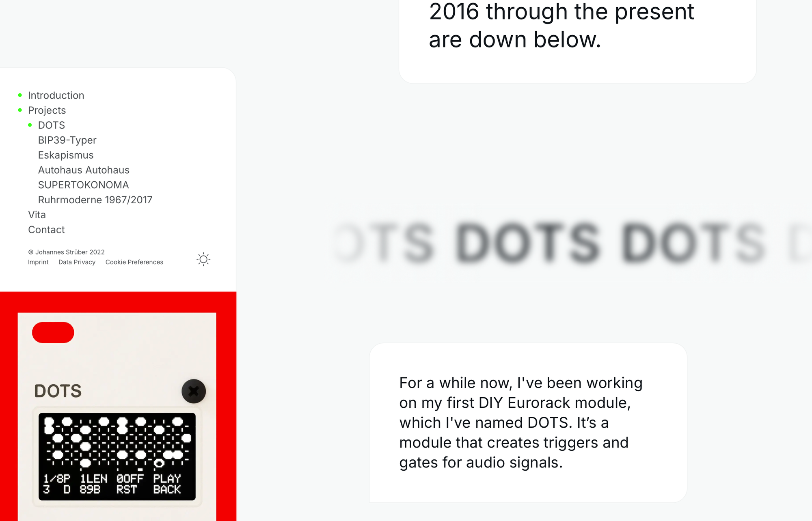The width and height of the screenshot is (812, 521).
Task: Click the DOTS module OLED display
Action: 117,456
